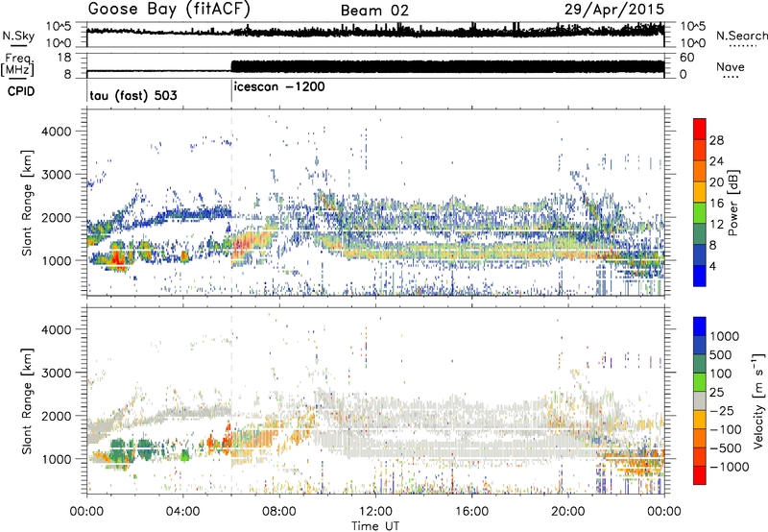Click the 'Power [dB]' colorbar label

(x=732, y=203)
